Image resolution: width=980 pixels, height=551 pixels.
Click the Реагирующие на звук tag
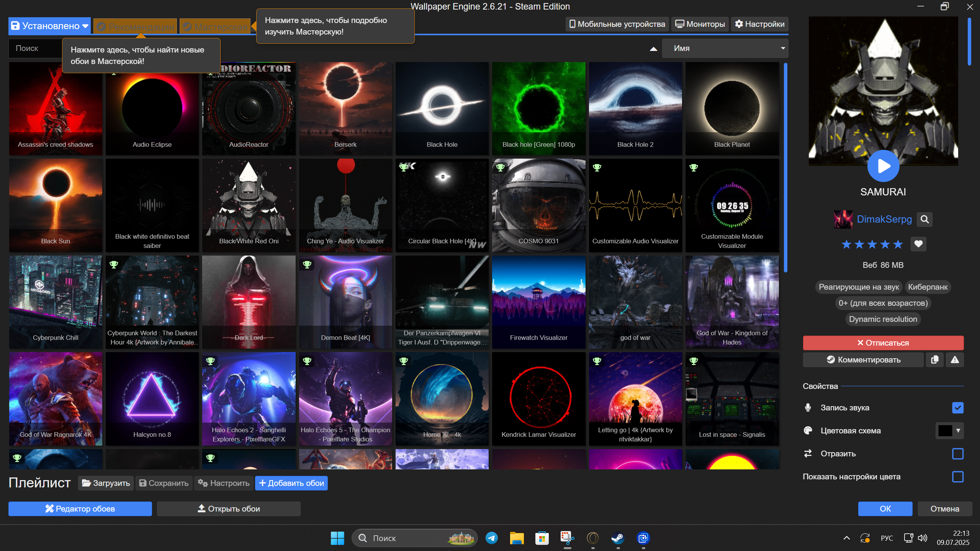click(x=859, y=287)
